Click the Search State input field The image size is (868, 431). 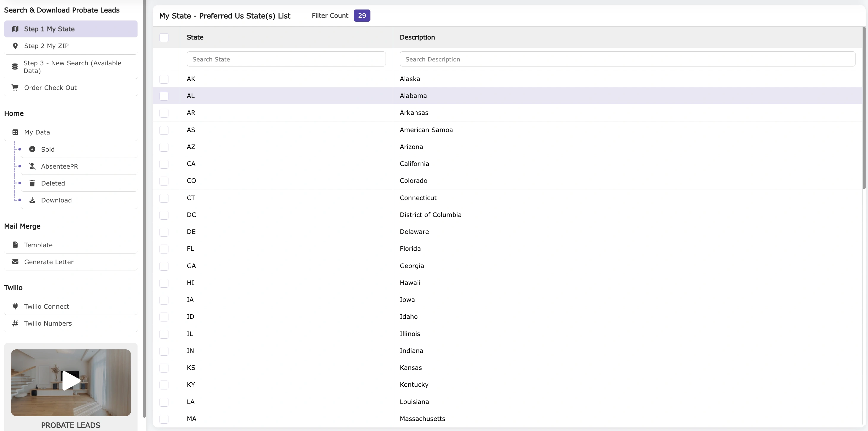[286, 59]
